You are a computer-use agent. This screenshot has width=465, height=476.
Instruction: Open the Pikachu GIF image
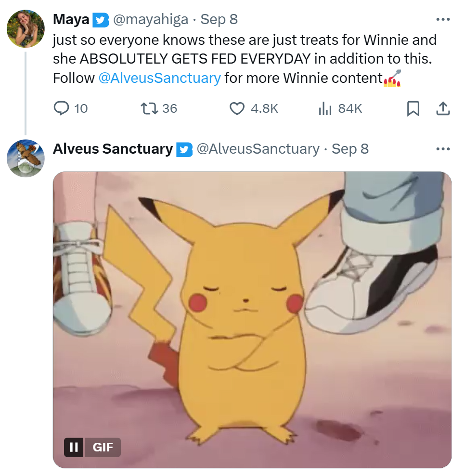click(x=252, y=318)
